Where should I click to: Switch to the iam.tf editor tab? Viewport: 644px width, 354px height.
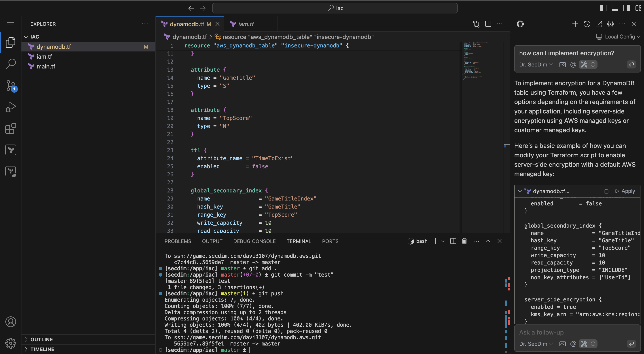point(246,24)
